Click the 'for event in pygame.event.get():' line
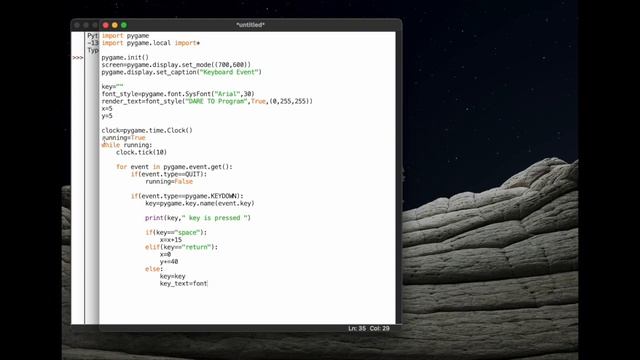The width and height of the screenshot is (640, 360). [x=174, y=167]
